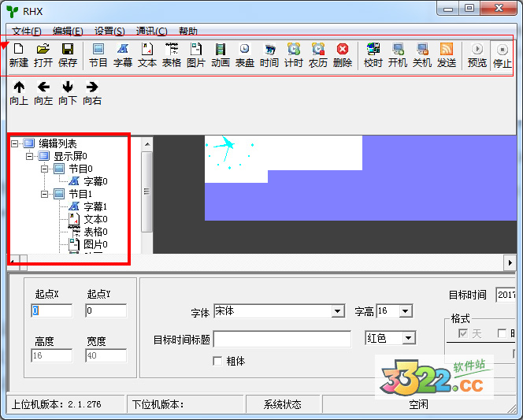Open the 通讯(C) menu
This screenshot has height=420, width=523.
click(x=152, y=31)
